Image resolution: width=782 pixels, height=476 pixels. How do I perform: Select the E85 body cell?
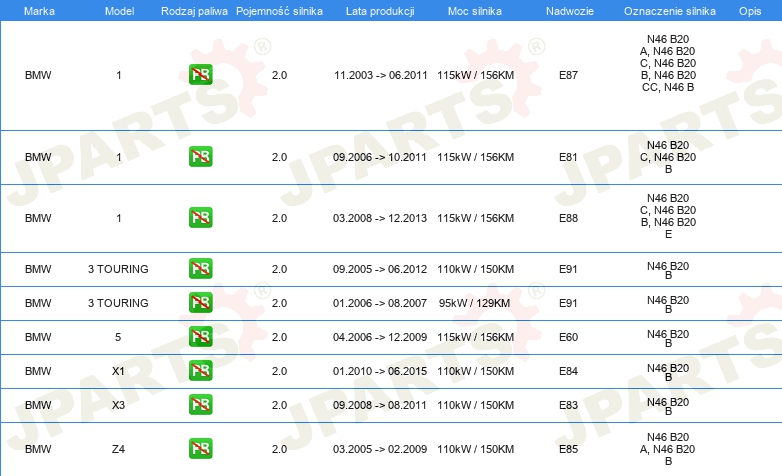click(x=568, y=449)
